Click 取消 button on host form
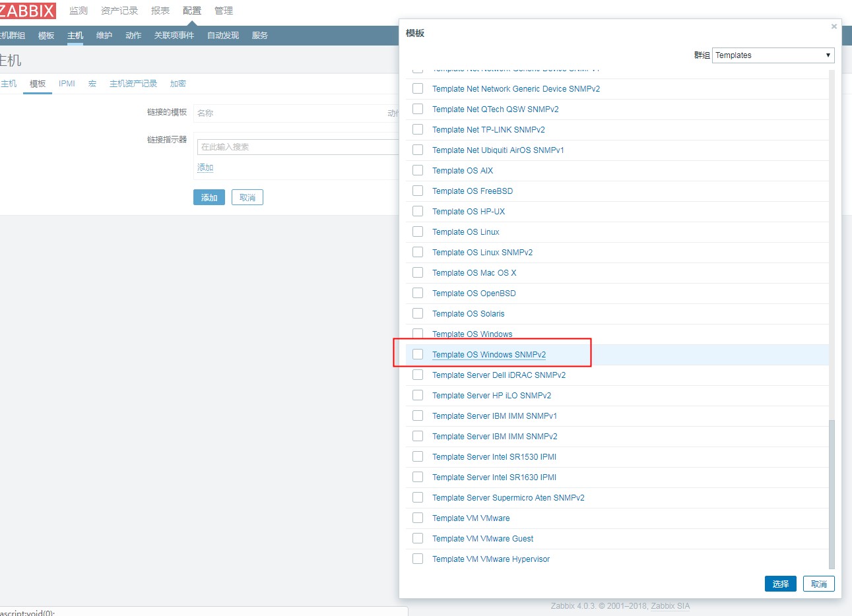Screen dimensions: 852x616 tap(247, 197)
